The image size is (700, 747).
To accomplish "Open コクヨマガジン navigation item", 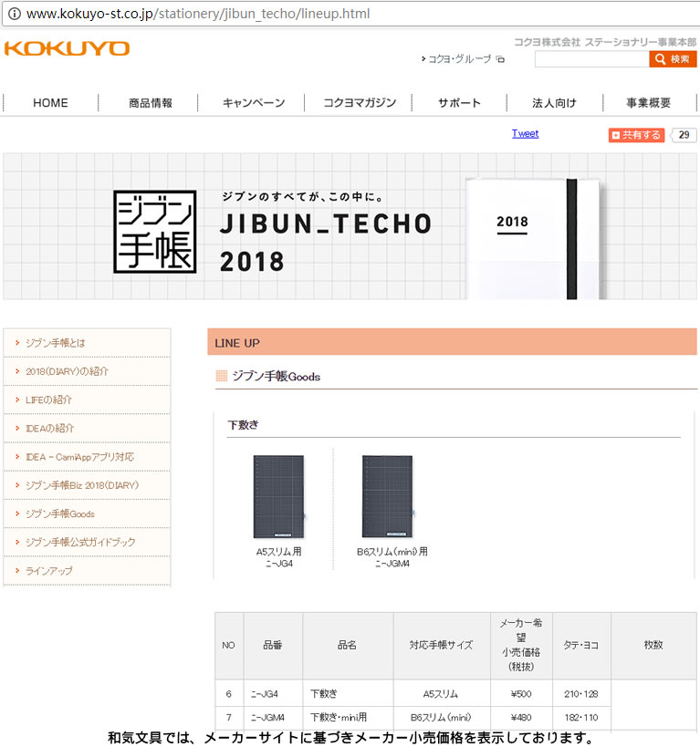I will [360, 103].
